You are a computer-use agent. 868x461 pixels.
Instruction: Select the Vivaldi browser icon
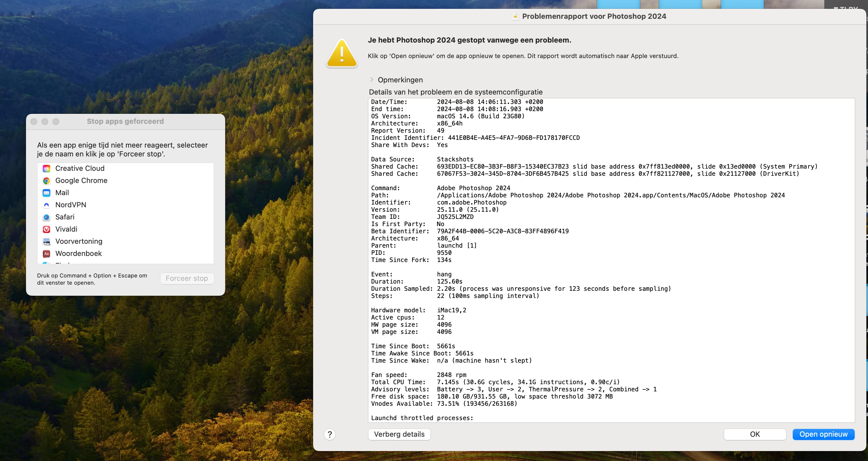[46, 229]
